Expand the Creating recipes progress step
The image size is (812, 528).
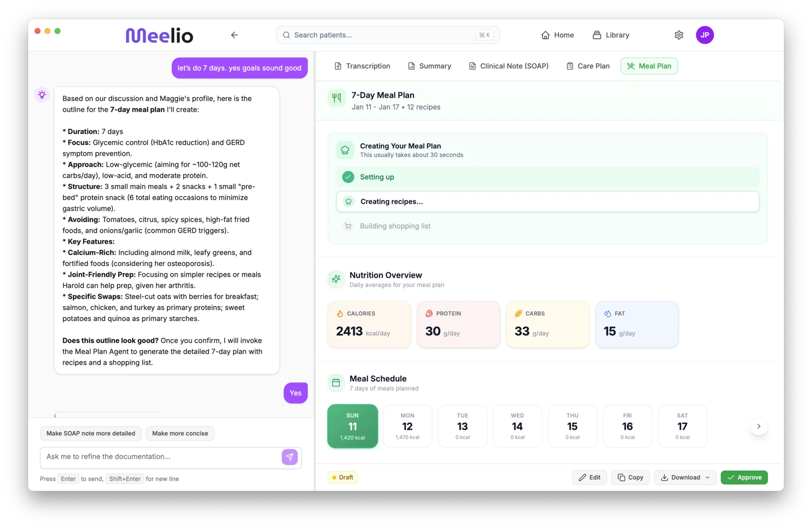coord(548,202)
